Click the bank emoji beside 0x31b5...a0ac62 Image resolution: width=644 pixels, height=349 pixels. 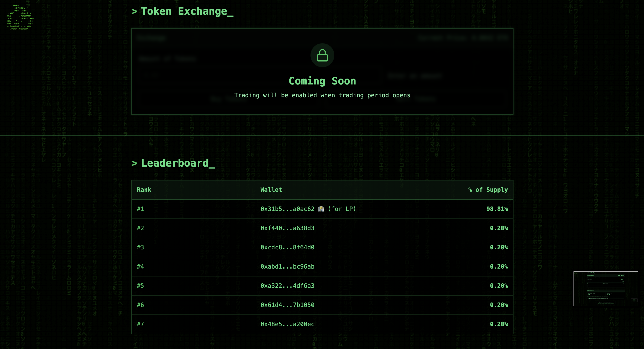(321, 209)
